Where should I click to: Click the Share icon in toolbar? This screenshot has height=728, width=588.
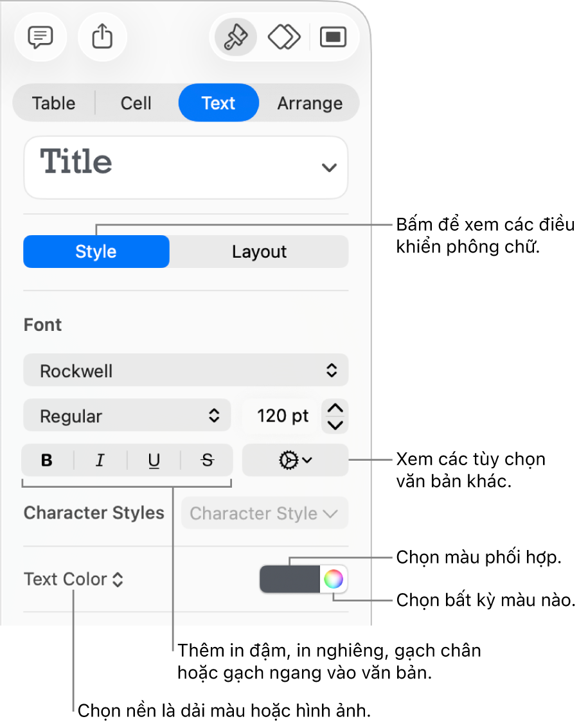102,38
